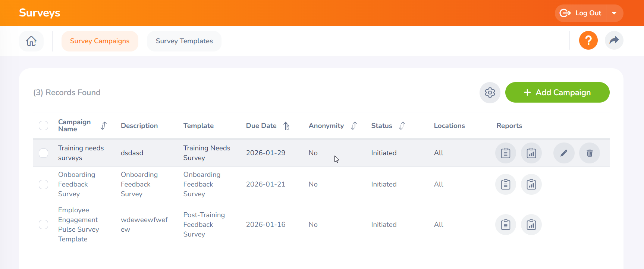Image resolution: width=644 pixels, height=269 pixels.
Task: Select the Survey Campaigns tab
Action: (100, 41)
